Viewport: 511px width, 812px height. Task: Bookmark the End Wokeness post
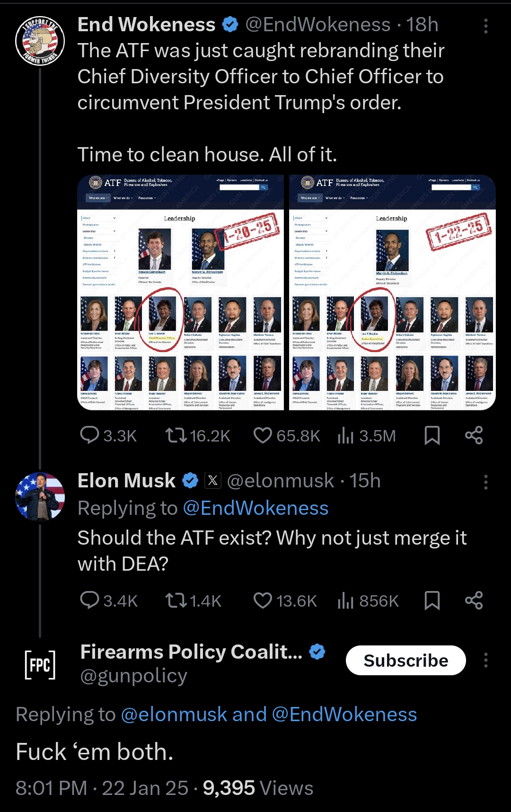[432, 435]
